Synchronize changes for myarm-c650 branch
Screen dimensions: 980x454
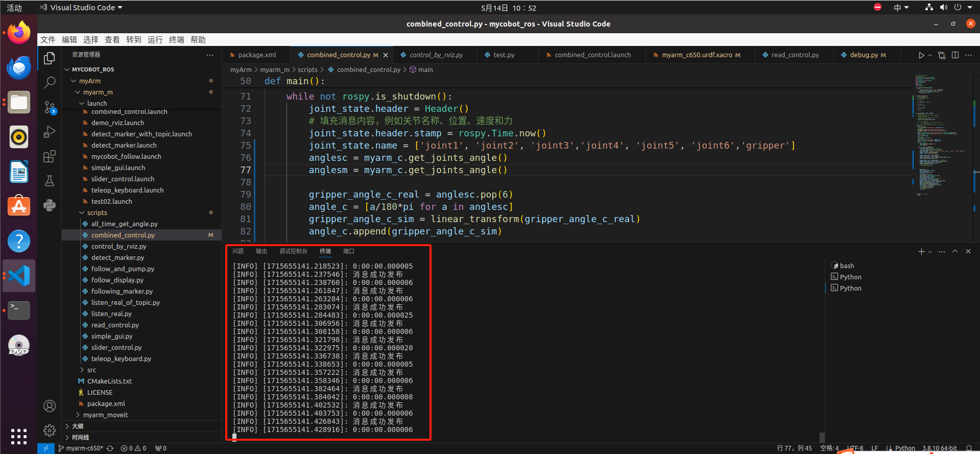click(110, 448)
